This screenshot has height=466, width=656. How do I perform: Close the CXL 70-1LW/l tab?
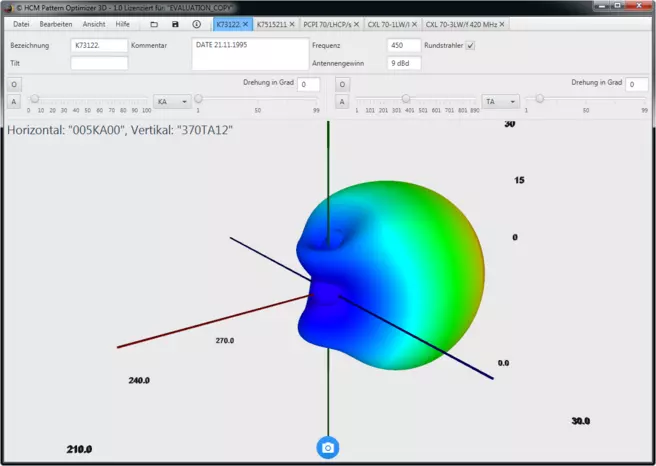click(x=414, y=24)
